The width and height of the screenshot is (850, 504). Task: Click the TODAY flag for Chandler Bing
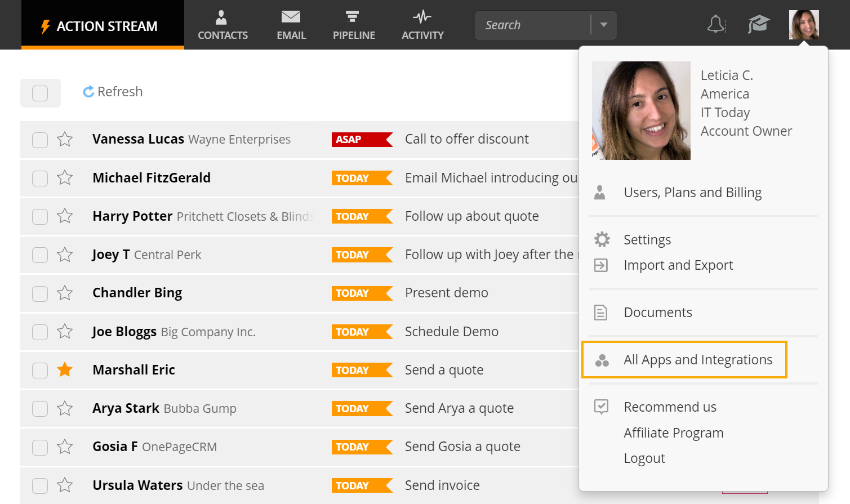tap(362, 293)
